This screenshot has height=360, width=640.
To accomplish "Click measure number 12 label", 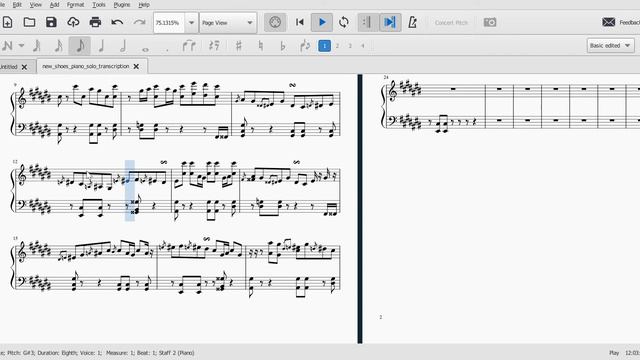I will [x=15, y=162].
